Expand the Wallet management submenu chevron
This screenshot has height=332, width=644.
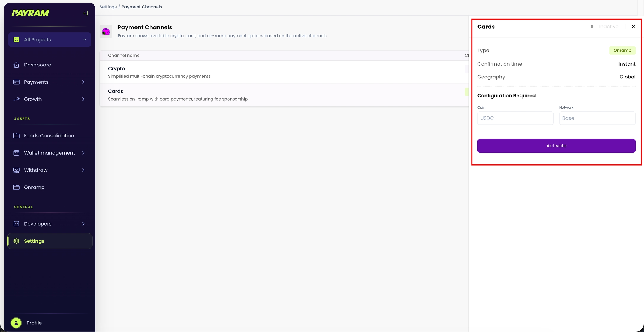click(x=83, y=153)
